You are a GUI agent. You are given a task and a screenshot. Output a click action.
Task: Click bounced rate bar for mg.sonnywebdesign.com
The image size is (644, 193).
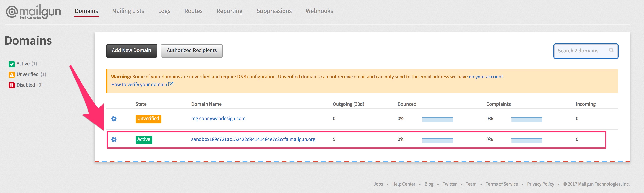click(437, 120)
